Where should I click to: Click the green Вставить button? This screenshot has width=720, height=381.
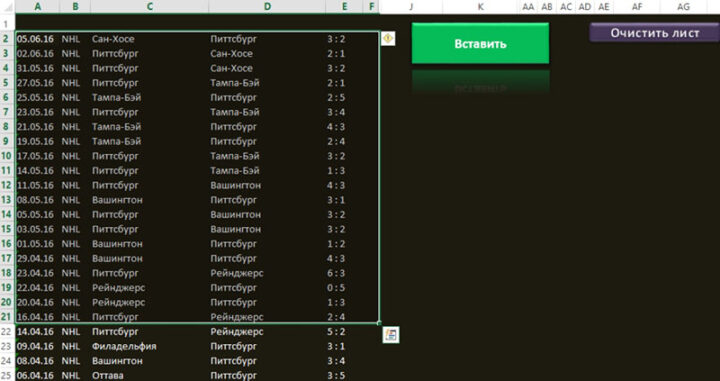tap(480, 44)
